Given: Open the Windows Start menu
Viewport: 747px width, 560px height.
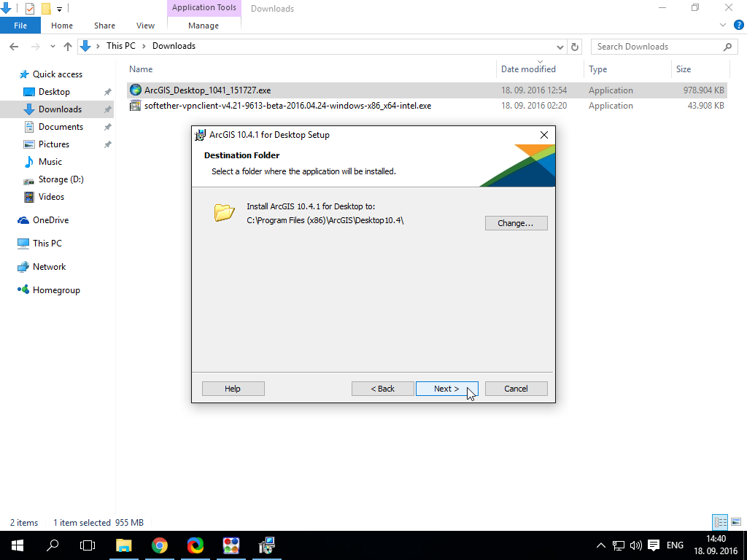Looking at the screenshot, I should pos(18,545).
